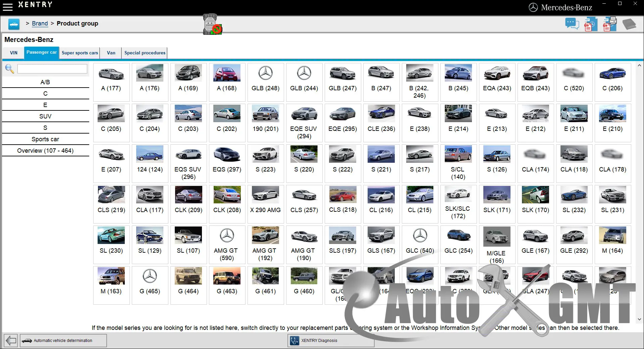
Task: Open the Van tab
Action: point(111,53)
